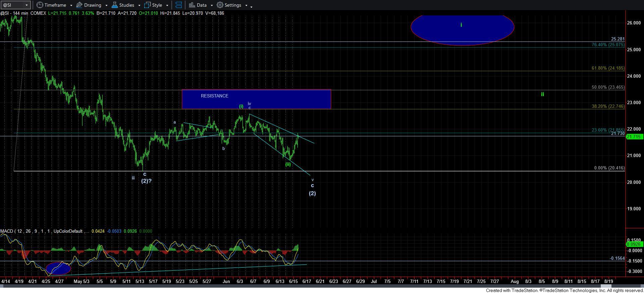Select the 50.00% (23.465) Fibonacci label
The width and height of the screenshot is (644, 293).
coord(608,87)
